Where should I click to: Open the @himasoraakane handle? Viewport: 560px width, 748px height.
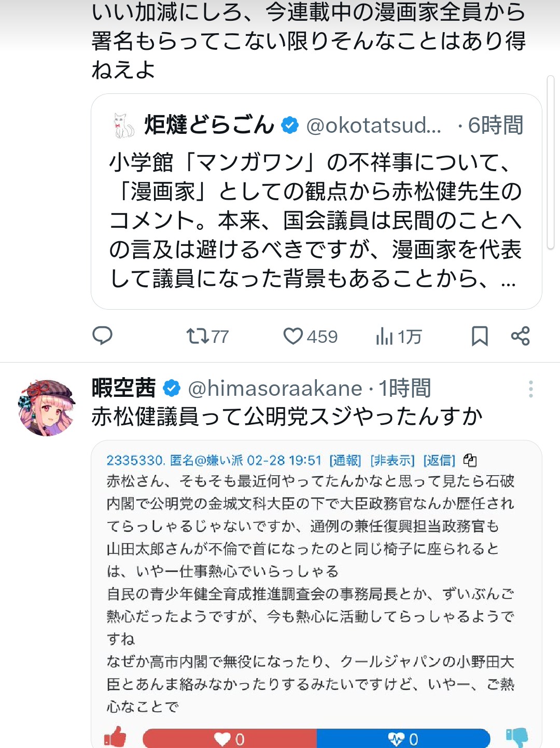(x=275, y=389)
